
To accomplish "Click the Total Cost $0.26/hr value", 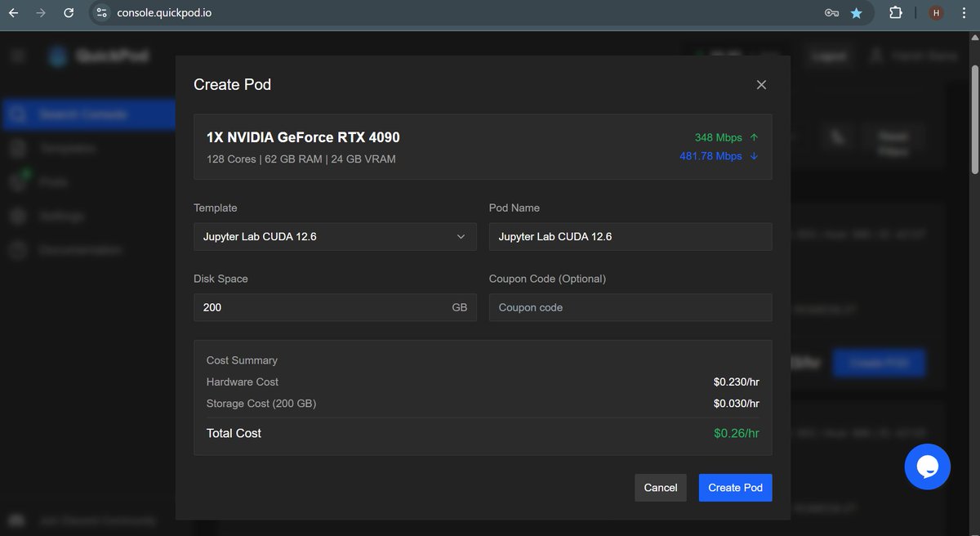I will point(737,433).
